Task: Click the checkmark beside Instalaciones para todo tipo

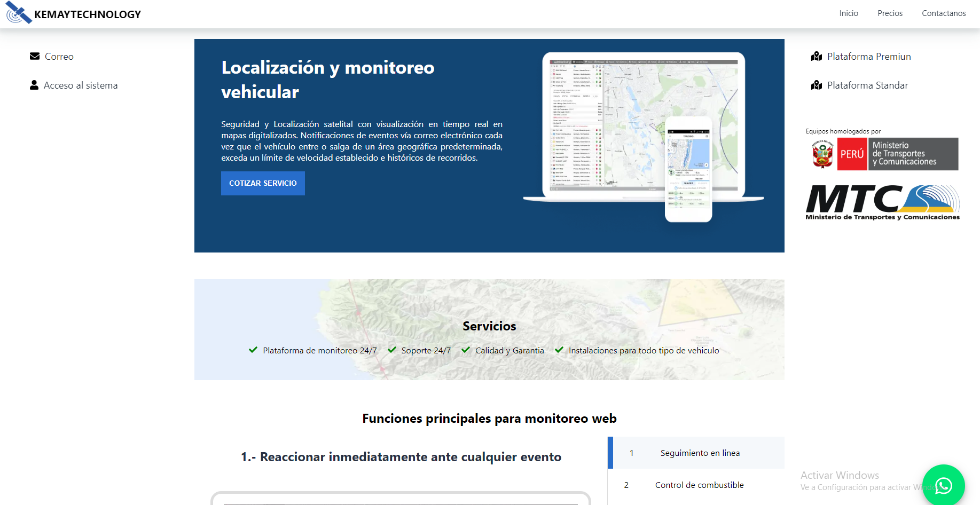Action: [x=559, y=350]
